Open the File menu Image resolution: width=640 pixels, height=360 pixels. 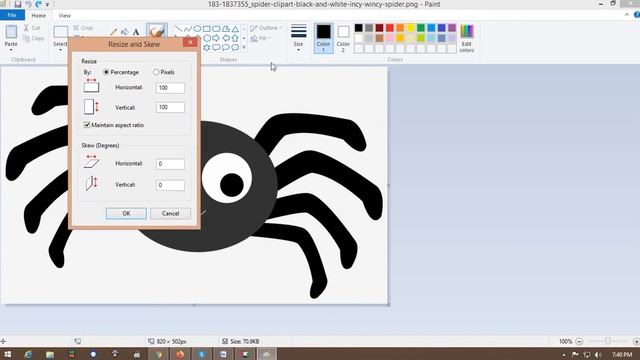pyautogui.click(x=12, y=15)
